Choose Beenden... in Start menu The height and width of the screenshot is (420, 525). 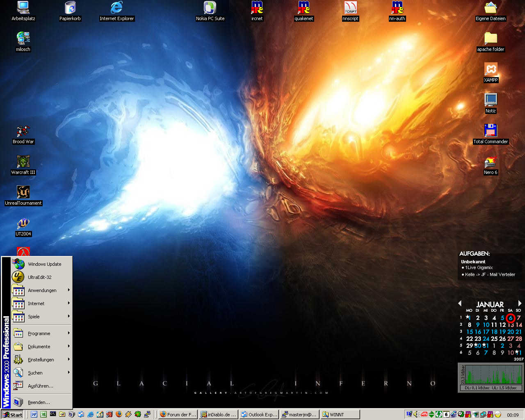point(41,402)
